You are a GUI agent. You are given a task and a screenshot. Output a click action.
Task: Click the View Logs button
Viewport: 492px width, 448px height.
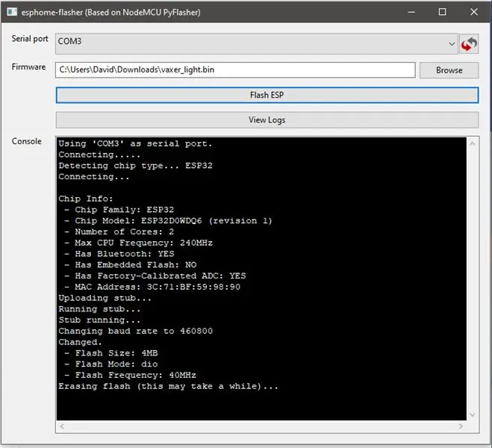[267, 120]
